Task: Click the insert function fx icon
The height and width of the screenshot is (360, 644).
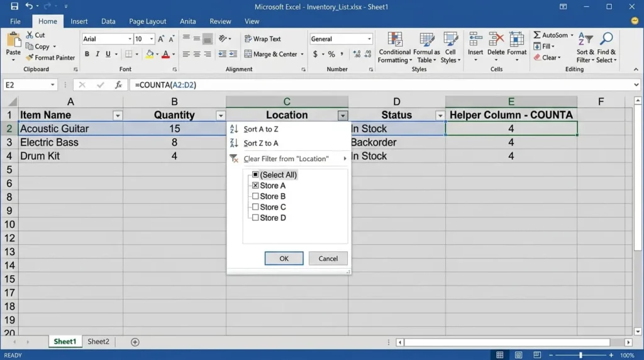Action: [118, 85]
